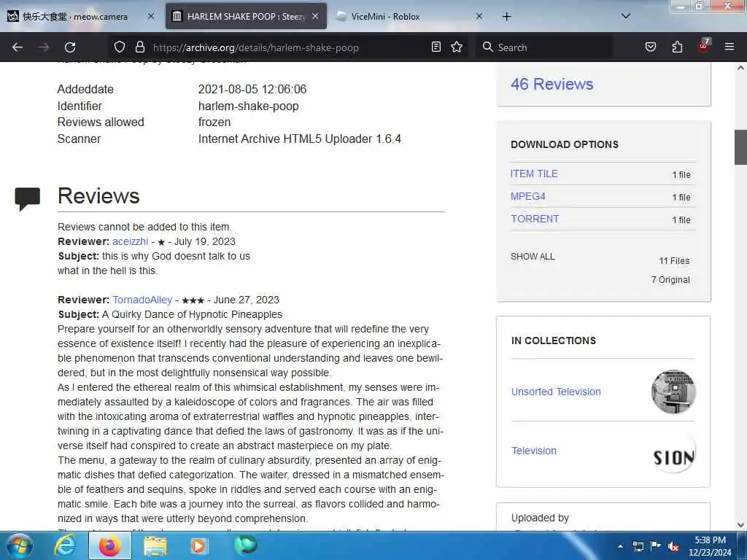
Task: Open a new tab with plus button
Action: tap(506, 17)
